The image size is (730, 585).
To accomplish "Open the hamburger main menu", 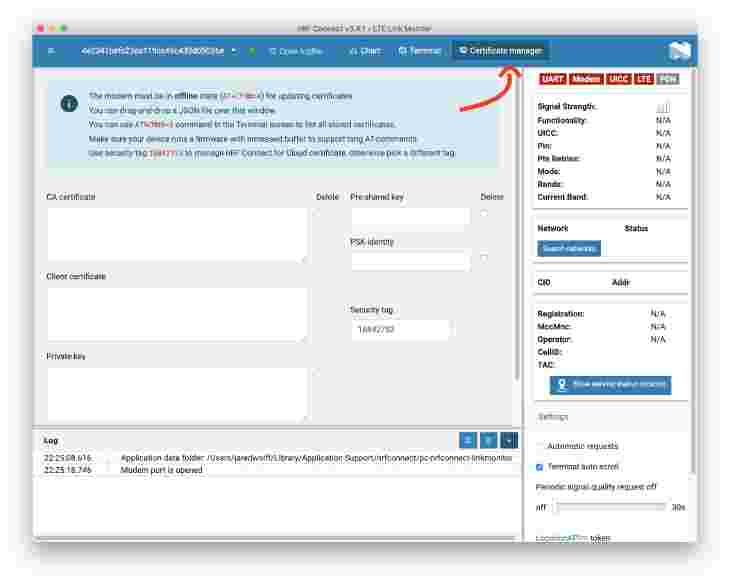I will tap(51, 51).
